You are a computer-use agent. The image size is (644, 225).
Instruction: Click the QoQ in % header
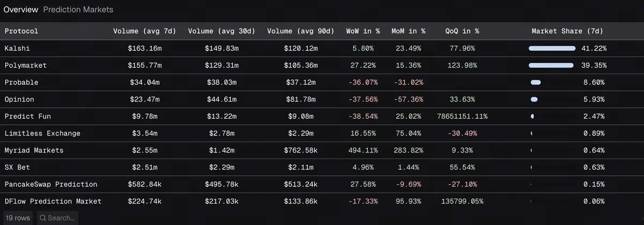tap(462, 31)
